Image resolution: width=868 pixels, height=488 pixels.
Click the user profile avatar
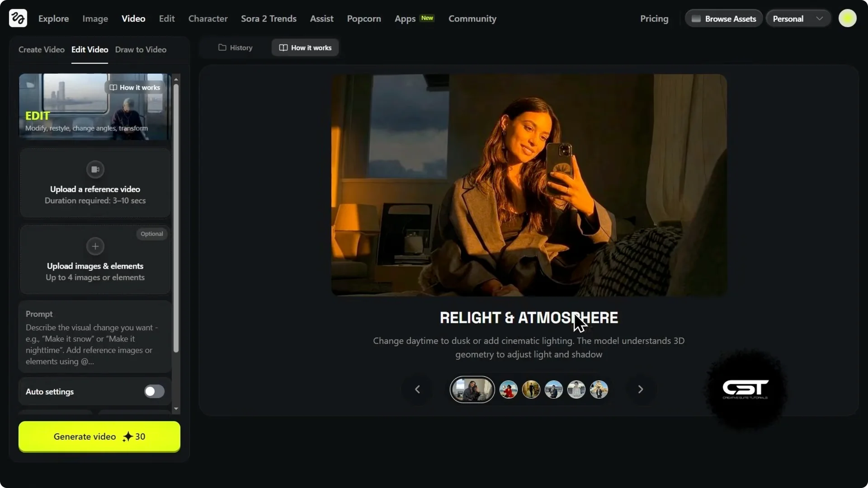(847, 19)
